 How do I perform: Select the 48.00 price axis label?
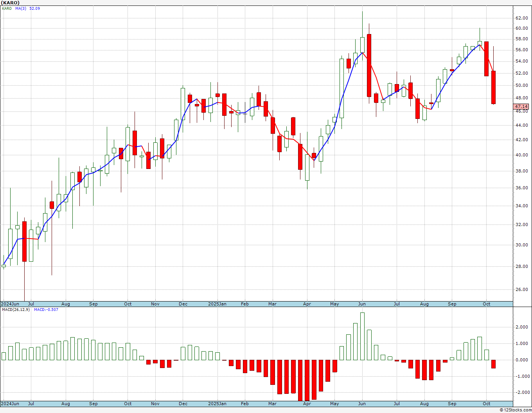coord(521,98)
